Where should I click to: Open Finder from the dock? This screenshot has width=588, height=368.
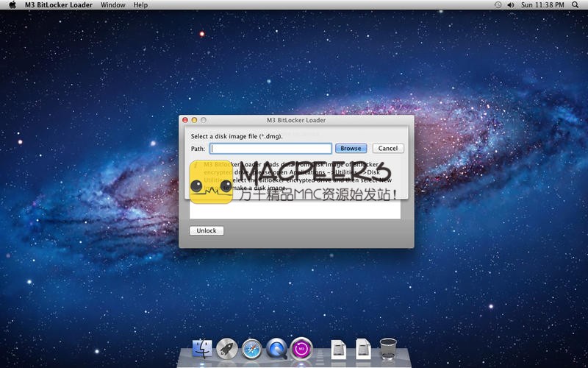pos(201,349)
